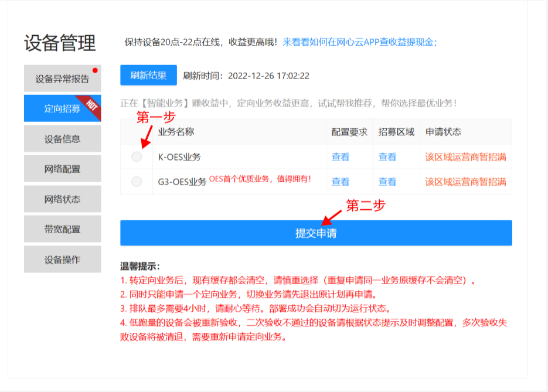Click the G3-OES业务 name text
The image size is (548, 392).
click(x=182, y=182)
